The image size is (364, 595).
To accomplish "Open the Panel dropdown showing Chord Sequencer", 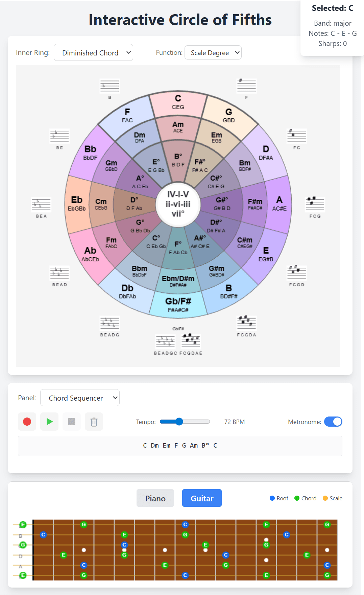I will pos(80,398).
